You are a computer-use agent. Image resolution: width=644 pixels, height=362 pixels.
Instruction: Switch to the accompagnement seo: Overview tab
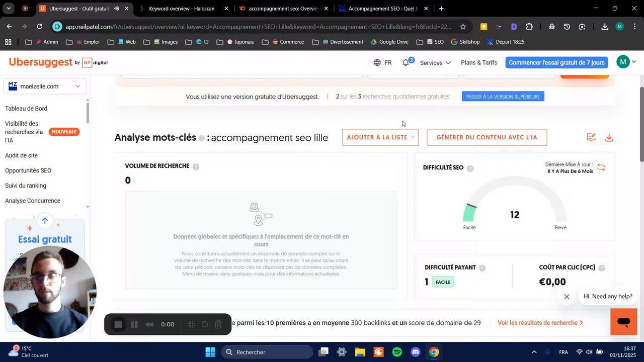[283, 9]
